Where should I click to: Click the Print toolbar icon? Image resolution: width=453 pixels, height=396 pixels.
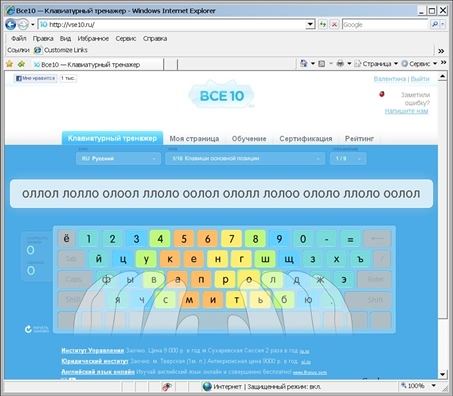pos(340,63)
